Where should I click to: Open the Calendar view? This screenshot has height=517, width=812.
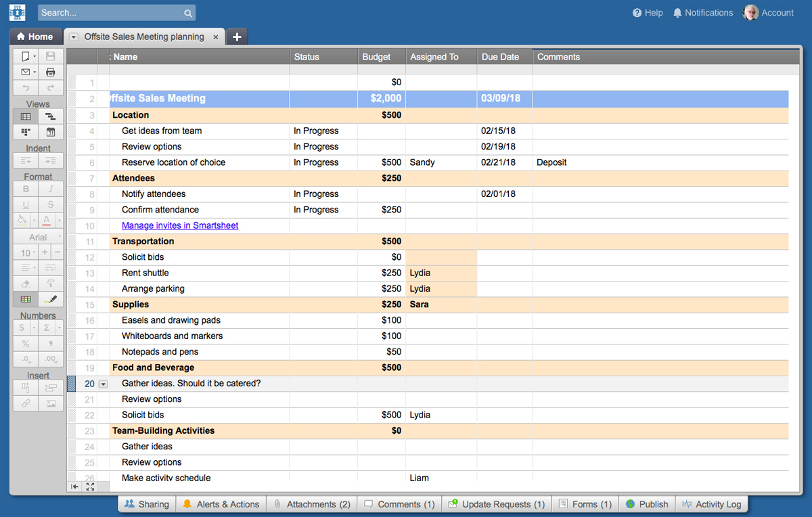(51, 131)
